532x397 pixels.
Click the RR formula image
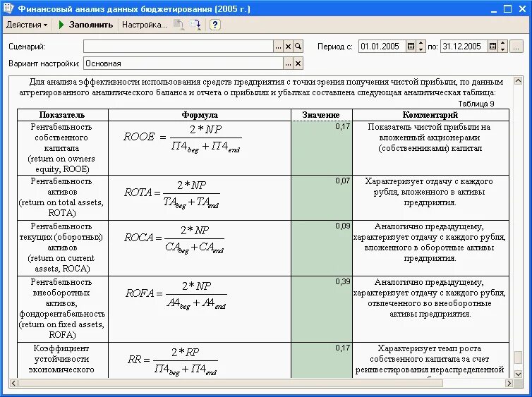173,362
